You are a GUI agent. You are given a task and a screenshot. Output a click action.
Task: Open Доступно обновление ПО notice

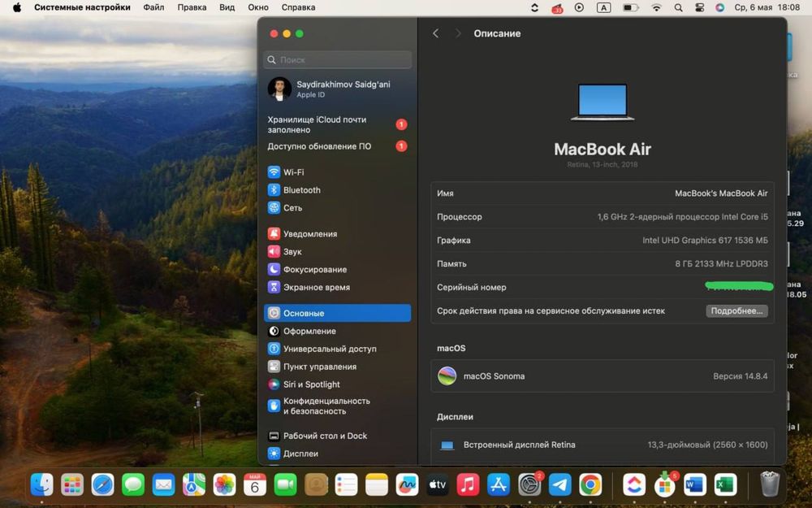[337, 146]
